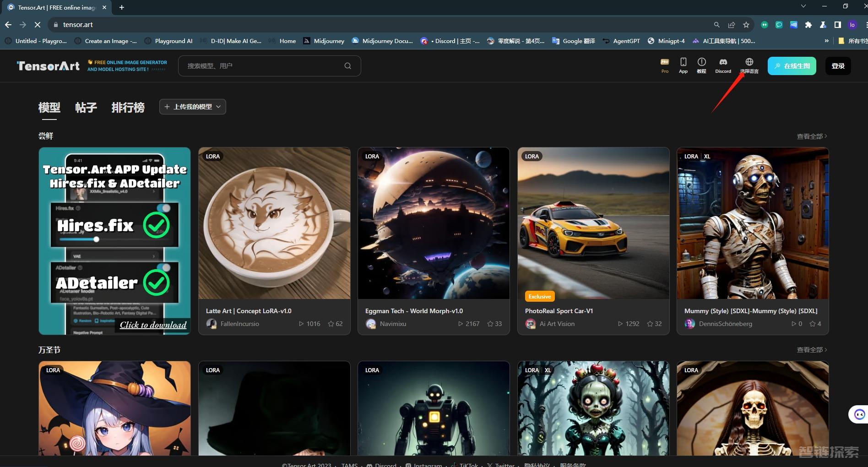Open the Latte Art | Concept LoRA-v1.0 title
This screenshot has height=467, width=868.
249,311
